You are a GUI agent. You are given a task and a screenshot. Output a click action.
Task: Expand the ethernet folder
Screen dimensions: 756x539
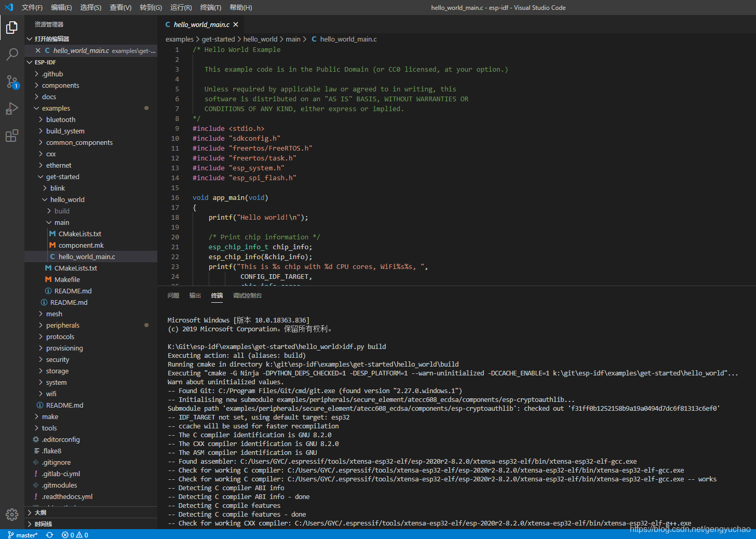pyautogui.click(x=91, y=165)
